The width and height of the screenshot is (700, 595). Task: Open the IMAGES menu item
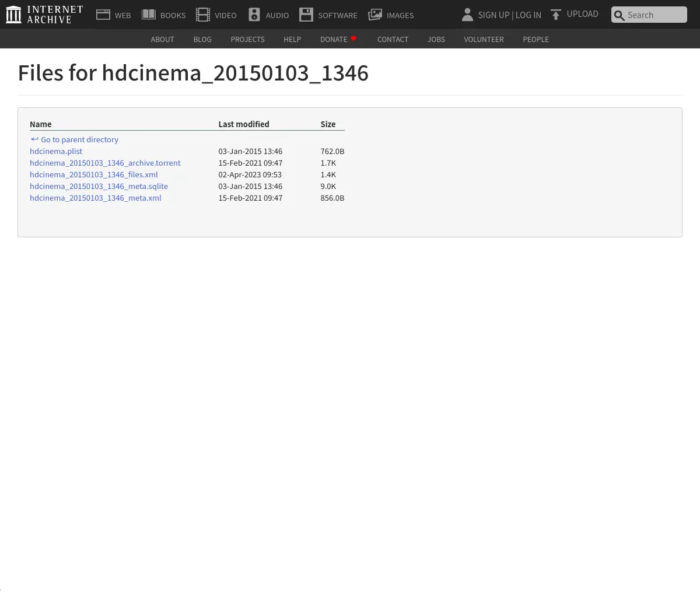[400, 15]
